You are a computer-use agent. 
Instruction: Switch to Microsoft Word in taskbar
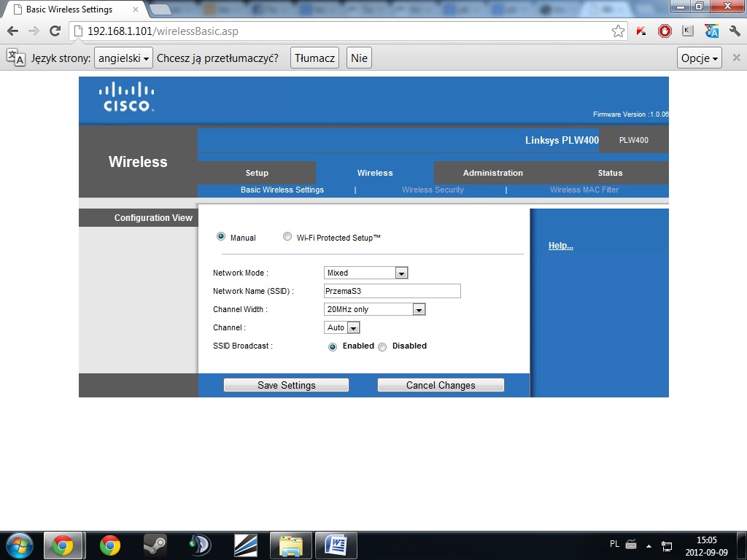point(336,545)
